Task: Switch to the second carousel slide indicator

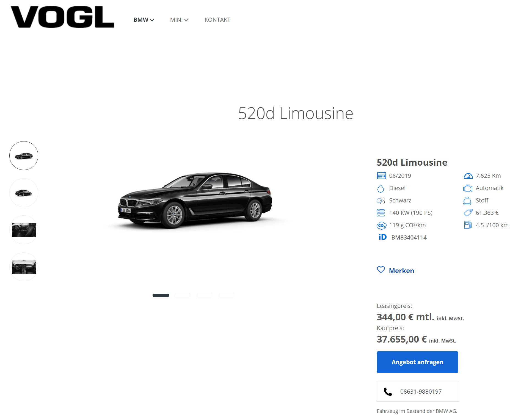Action: (x=183, y=295)
